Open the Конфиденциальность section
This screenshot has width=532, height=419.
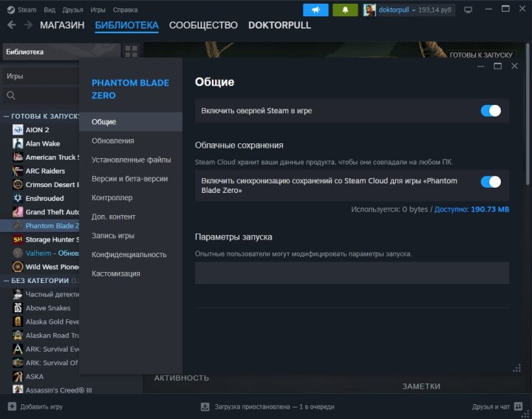point(131,254)
